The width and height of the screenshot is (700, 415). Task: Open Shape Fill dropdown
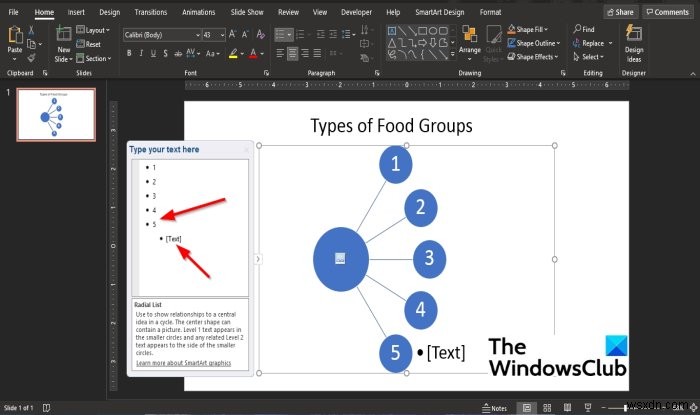point(528,29)
